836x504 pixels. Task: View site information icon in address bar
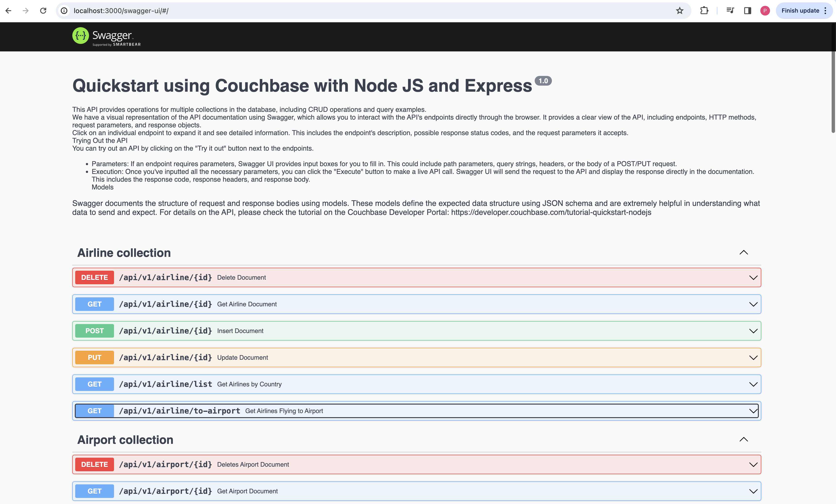coord(64,10)
